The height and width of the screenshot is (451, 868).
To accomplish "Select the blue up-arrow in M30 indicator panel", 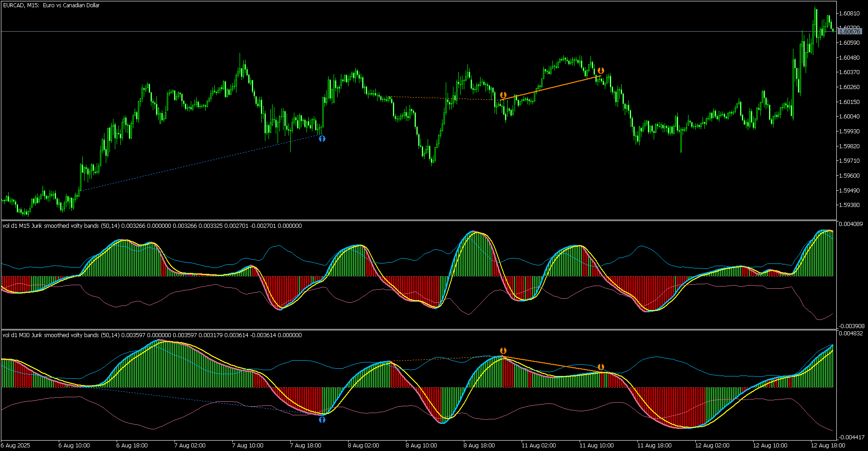I will click(x=322, y=420).
